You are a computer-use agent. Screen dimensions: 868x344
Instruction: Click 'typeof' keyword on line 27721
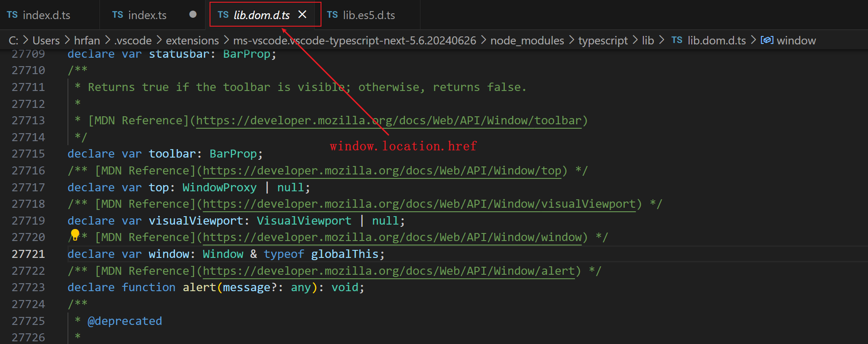point(284,254)
